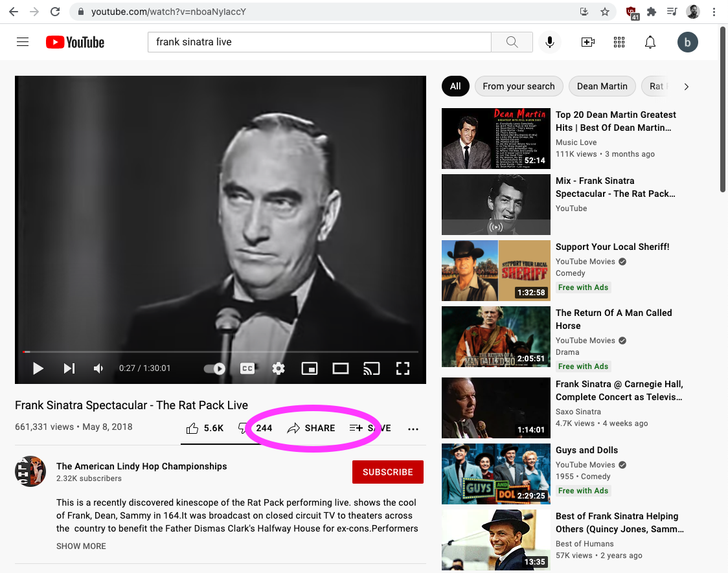Open The American Lindy Hop Championships channel name
The height and width of the screenshot is (573, 728).
pos(142,466)
